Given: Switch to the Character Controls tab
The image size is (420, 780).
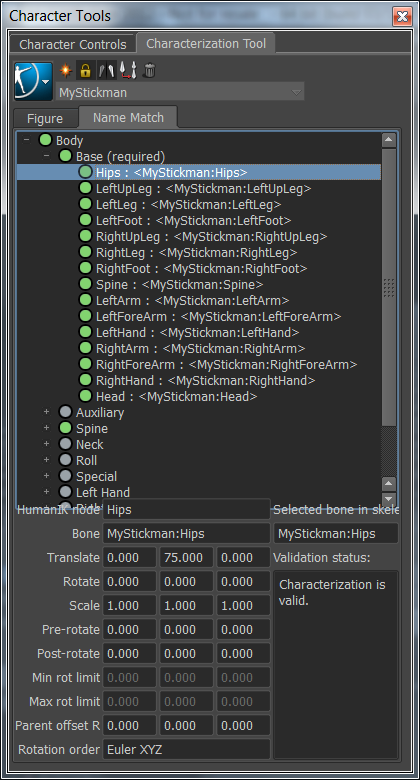Looking at the screenshot, I should pyautogui.click(x=73, y=44).
